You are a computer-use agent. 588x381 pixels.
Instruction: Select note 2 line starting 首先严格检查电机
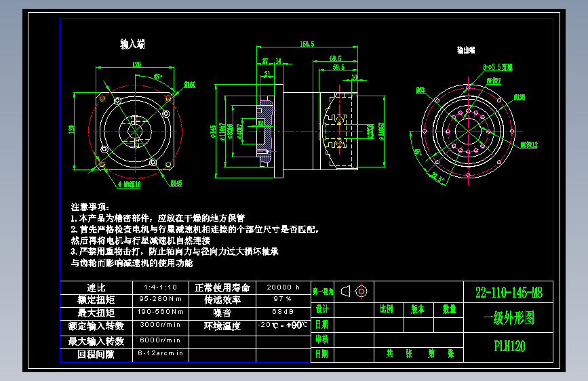point(195,229)
